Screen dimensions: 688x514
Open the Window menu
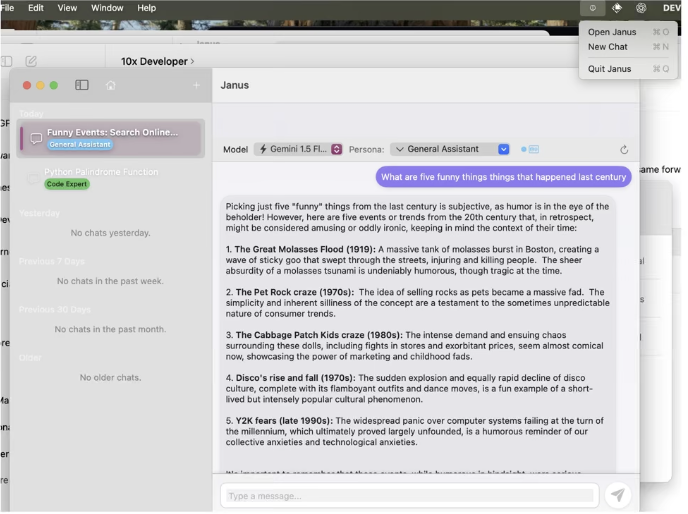pos(107,8)
